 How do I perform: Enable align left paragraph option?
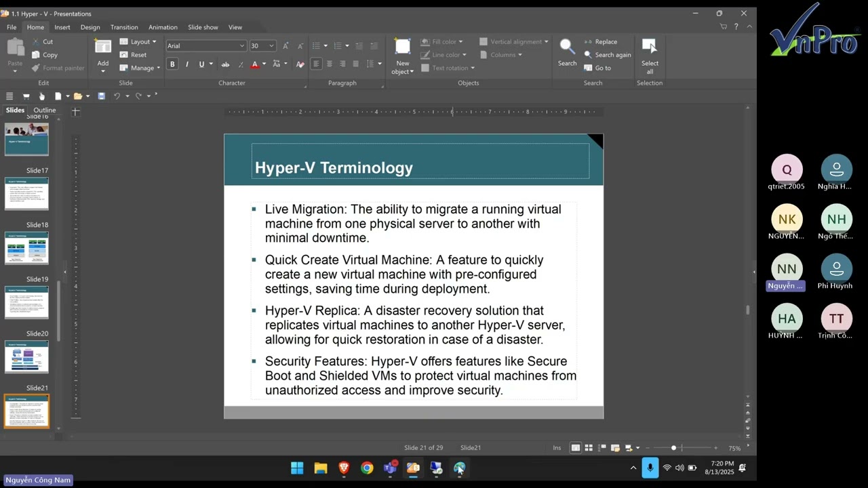[316, 64]
